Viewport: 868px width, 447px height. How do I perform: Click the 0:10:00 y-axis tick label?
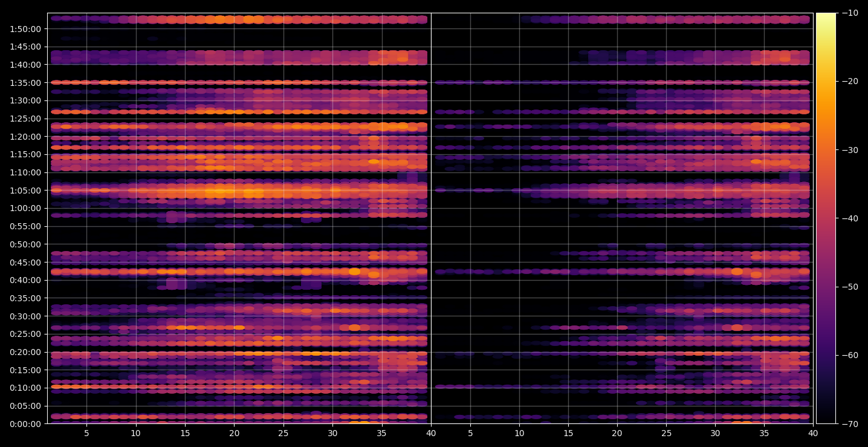(x=25, y=388)
